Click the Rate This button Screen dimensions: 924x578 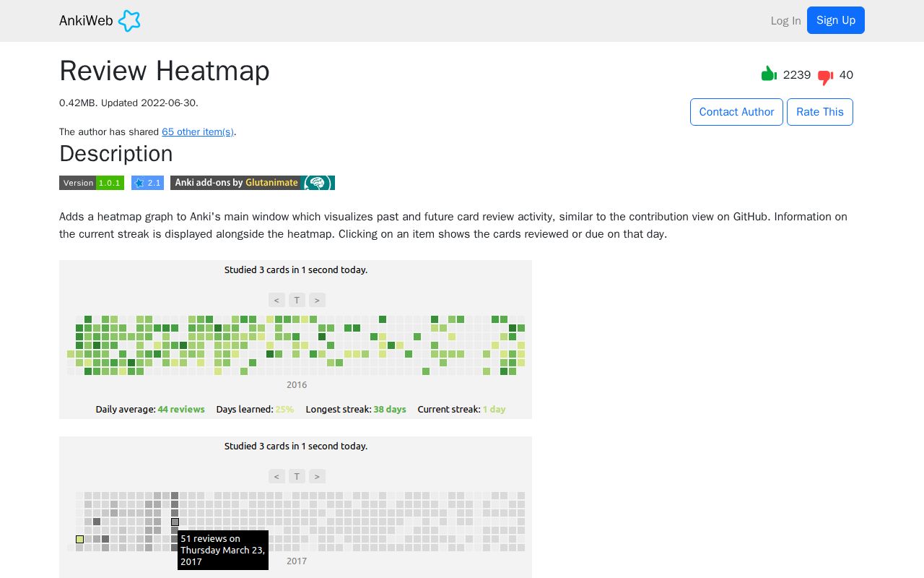(820, 112)
